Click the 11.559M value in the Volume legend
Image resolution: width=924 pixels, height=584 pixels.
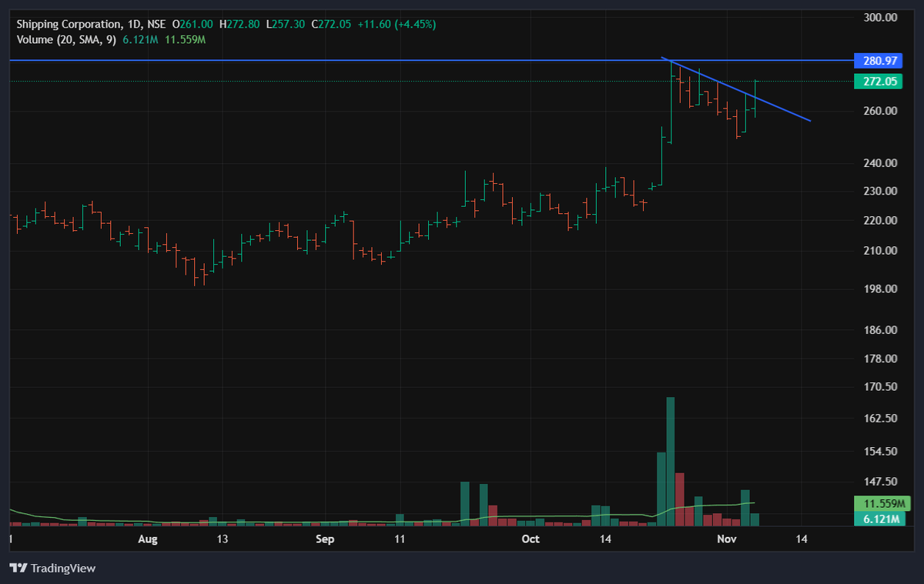(185, 39)
